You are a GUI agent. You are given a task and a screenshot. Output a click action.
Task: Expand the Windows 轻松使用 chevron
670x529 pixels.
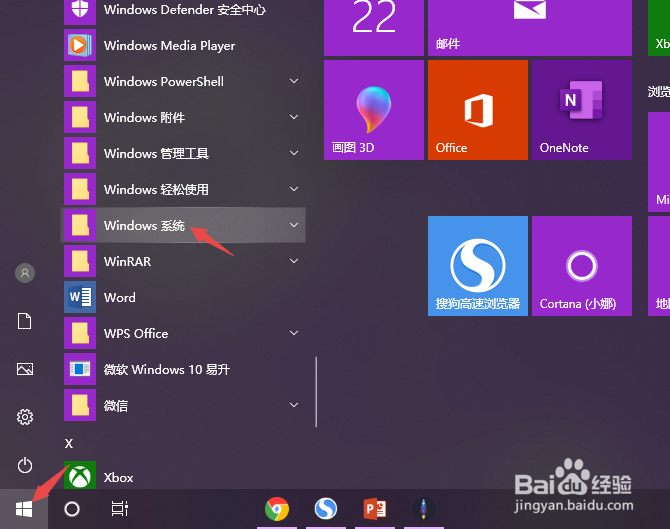point(294,188)
